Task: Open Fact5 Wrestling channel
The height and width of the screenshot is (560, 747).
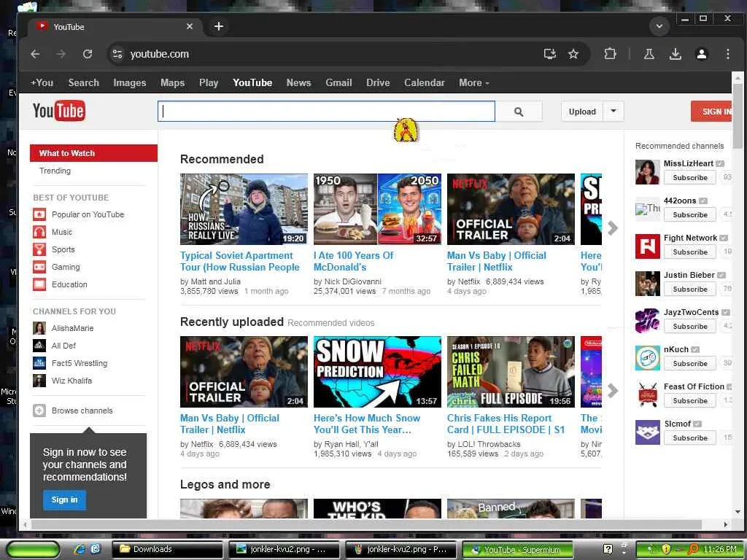Action: point(80,363)
